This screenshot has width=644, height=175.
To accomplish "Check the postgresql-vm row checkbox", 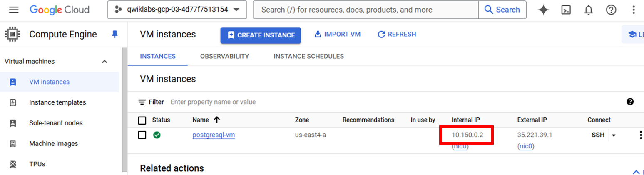I will coord(142,135).
